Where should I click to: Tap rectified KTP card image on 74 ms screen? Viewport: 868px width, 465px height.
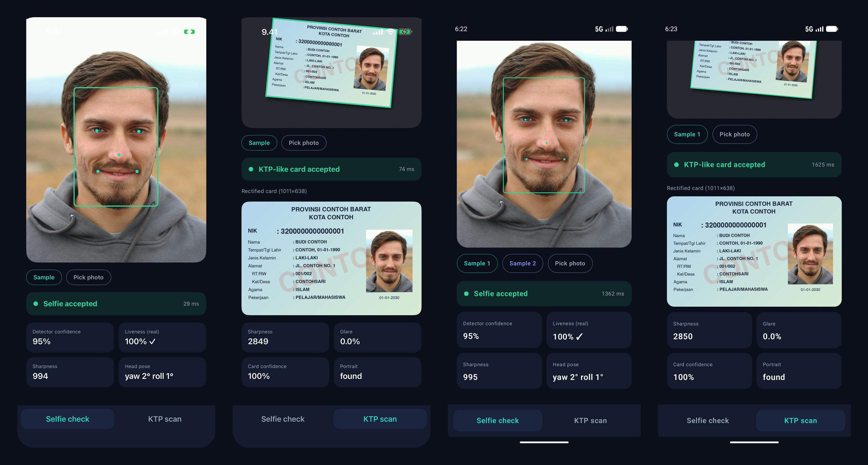(x=331, y=258)
